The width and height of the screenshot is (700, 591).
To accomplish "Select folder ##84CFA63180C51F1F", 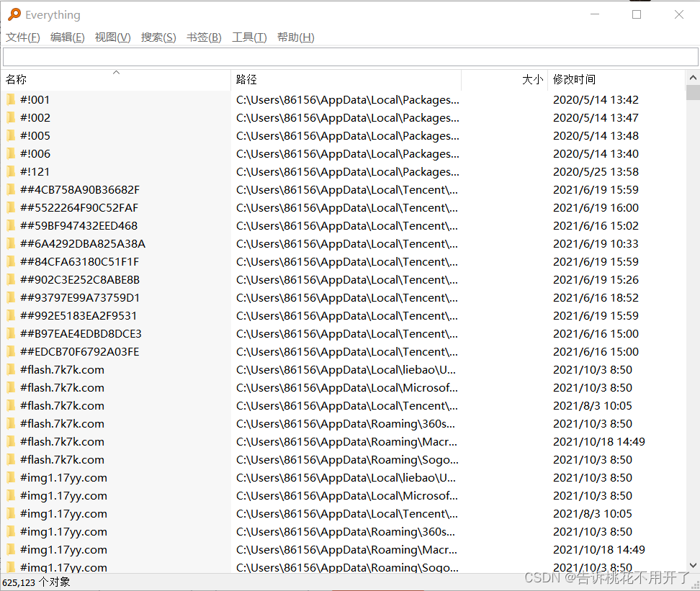I will 79,261.
